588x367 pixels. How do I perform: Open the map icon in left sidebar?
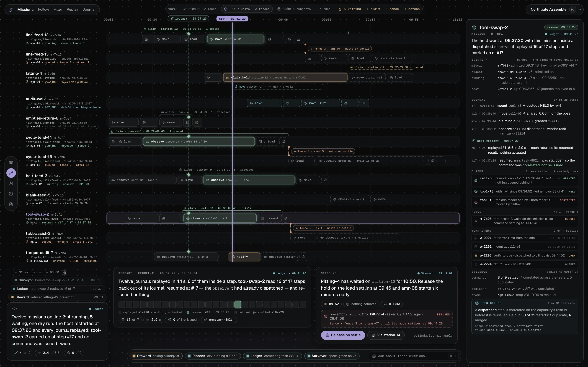click(x=11, y=163)
